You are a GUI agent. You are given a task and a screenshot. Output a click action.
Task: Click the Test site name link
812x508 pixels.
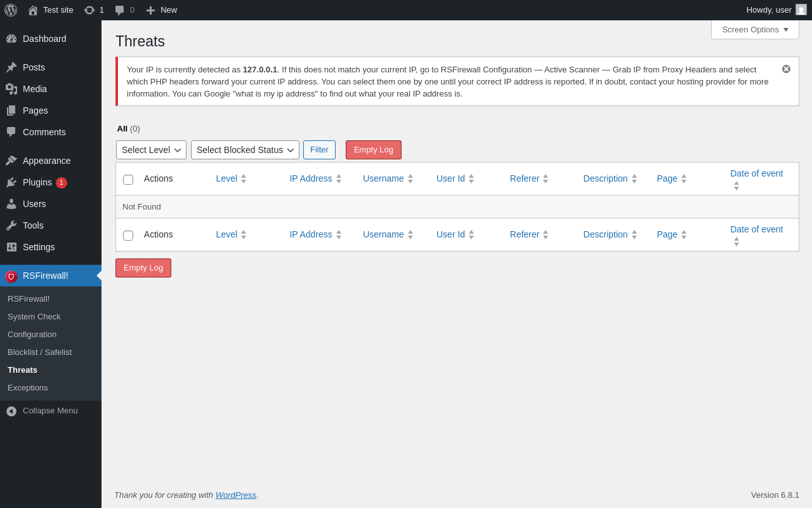58,10
